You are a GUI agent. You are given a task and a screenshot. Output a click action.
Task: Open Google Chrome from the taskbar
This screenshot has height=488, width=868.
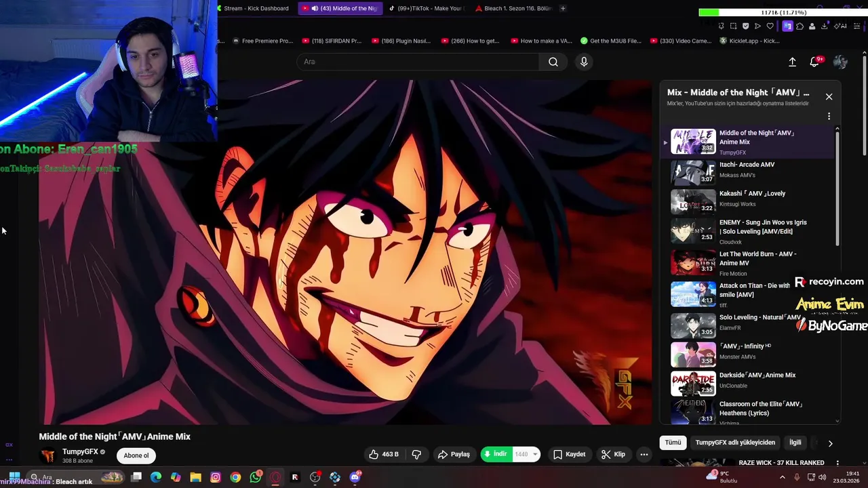(235, 477)
